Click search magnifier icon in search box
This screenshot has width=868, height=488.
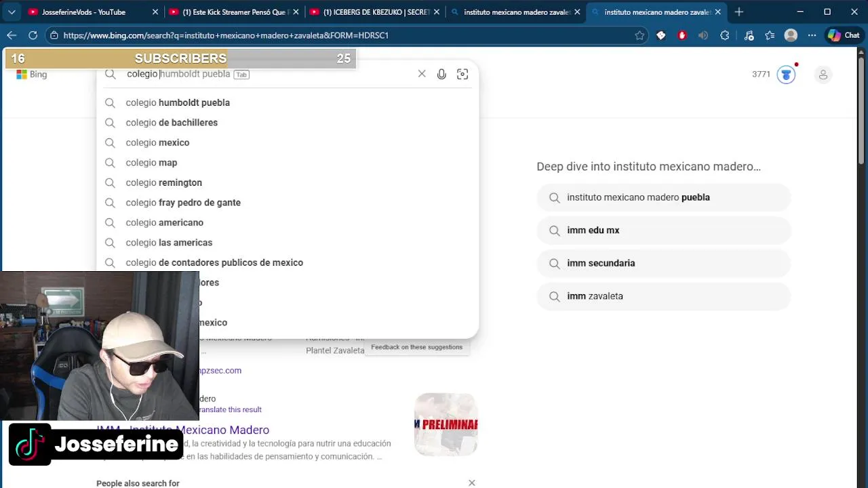pos(111,74)
